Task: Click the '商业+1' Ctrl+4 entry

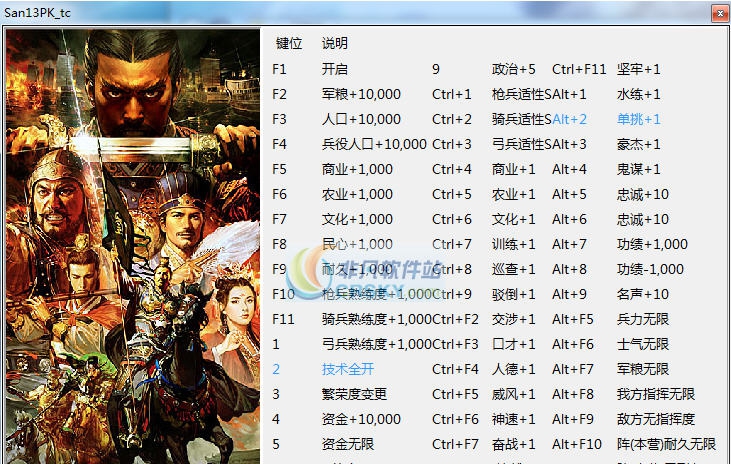Action: (513, 169)
